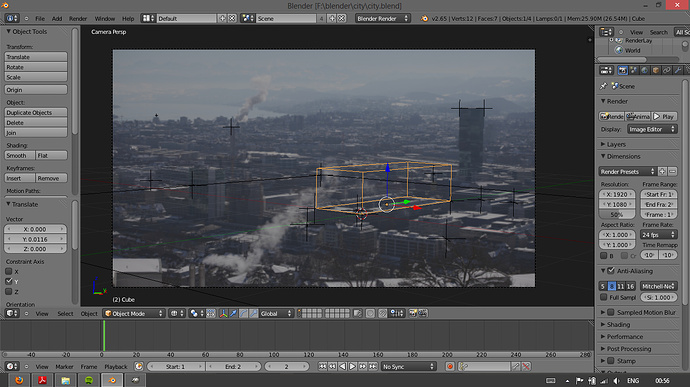Switch to Render properties camera icon
Image resolution: width=690 pixels, height=387 pixels.
click(623, 70)
